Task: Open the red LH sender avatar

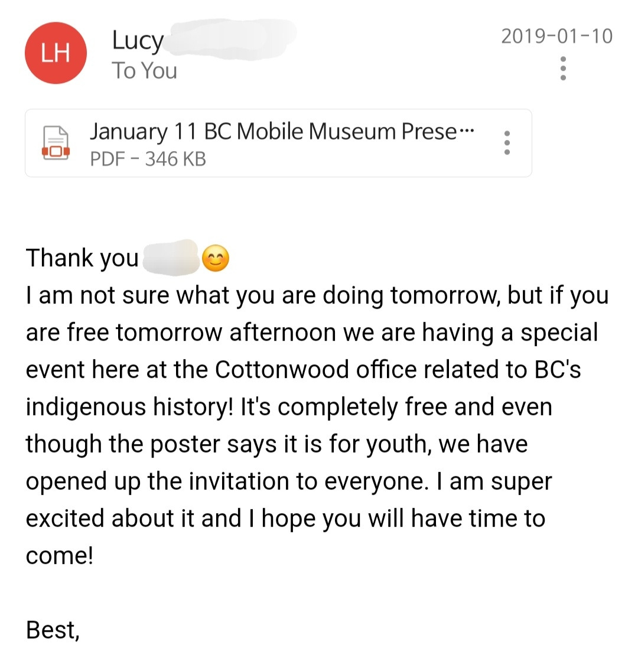Action: pos(56,53)
